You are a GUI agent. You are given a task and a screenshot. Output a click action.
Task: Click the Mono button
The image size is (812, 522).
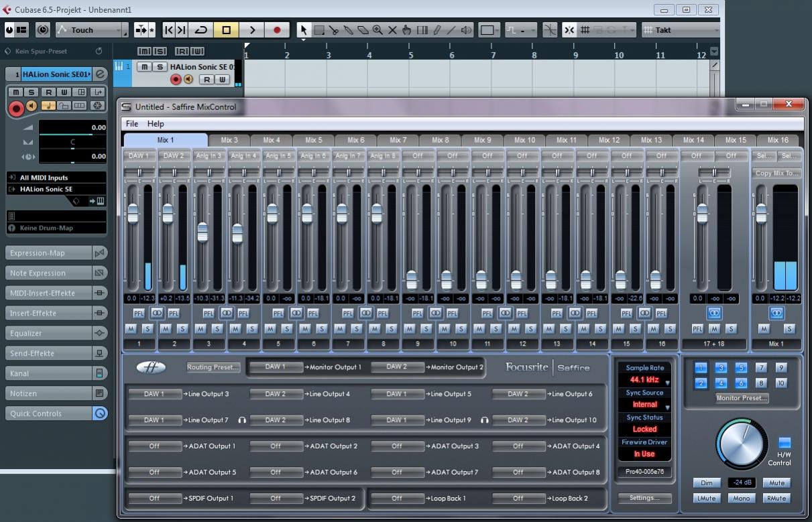742,499
